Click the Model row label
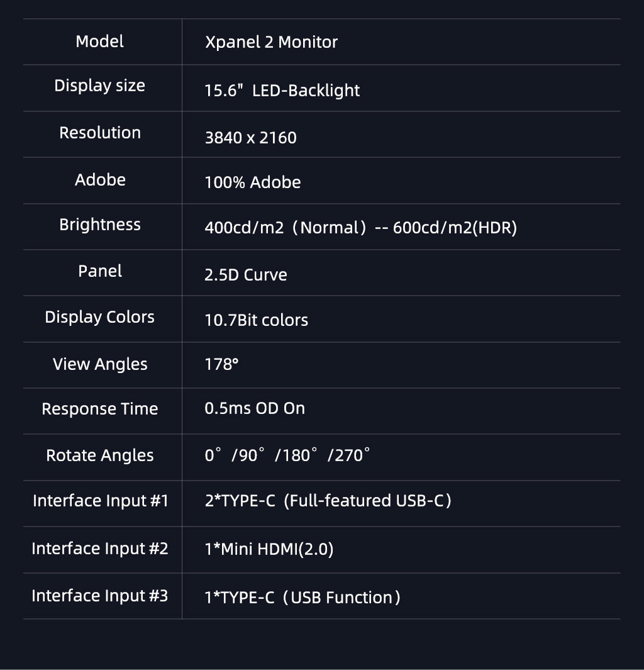644x670 pixels. tap(99, 42)
